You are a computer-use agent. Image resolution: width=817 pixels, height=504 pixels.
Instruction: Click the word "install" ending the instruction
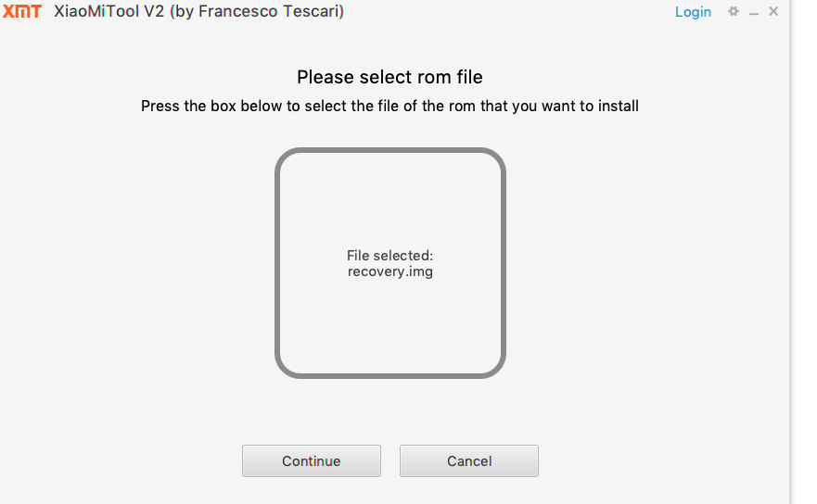616,107
